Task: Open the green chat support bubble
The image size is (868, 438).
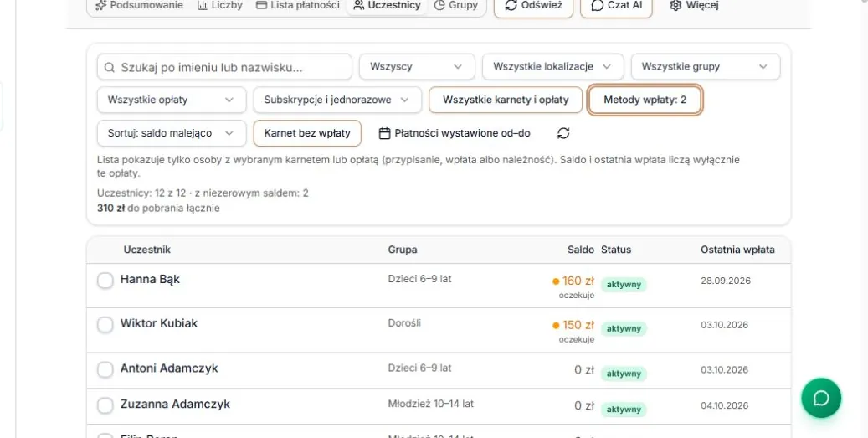Action: pos(821,398)
